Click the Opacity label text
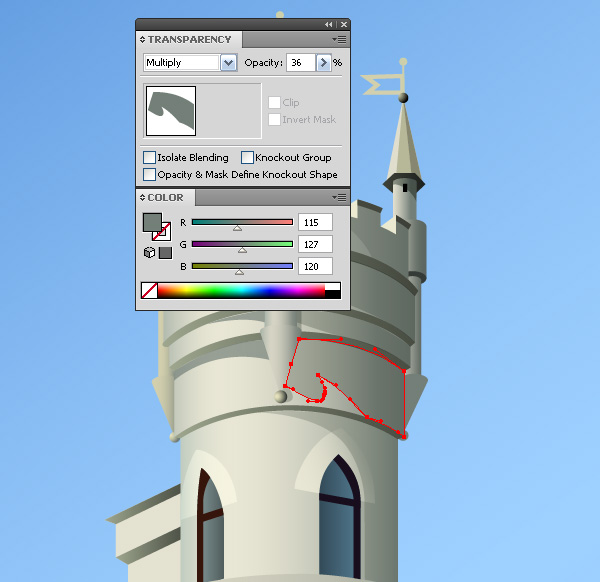Viewport: 600px width, 582px height. [263, 63]
